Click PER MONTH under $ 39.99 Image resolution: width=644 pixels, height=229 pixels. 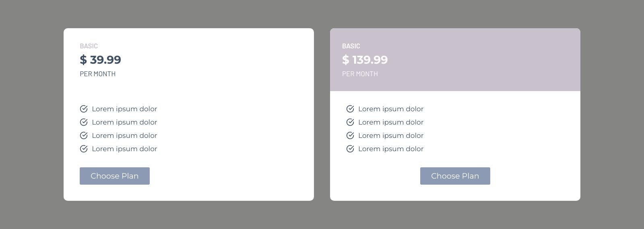(x=97, y=74)
